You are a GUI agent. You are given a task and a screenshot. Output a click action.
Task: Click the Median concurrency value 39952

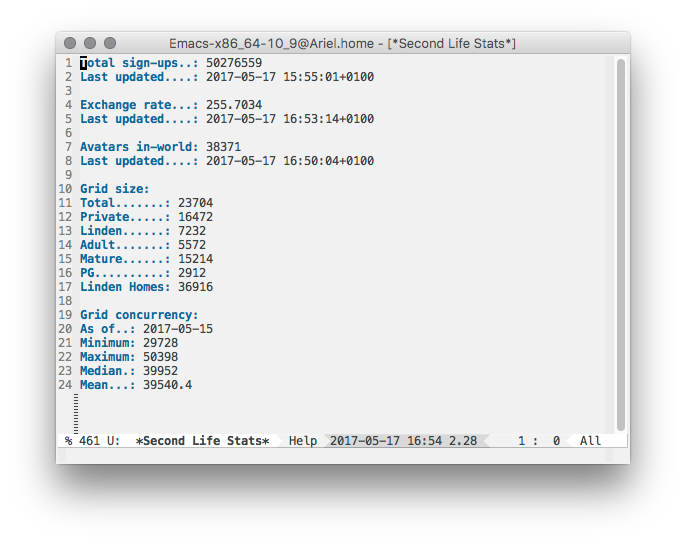coord(161,371)
